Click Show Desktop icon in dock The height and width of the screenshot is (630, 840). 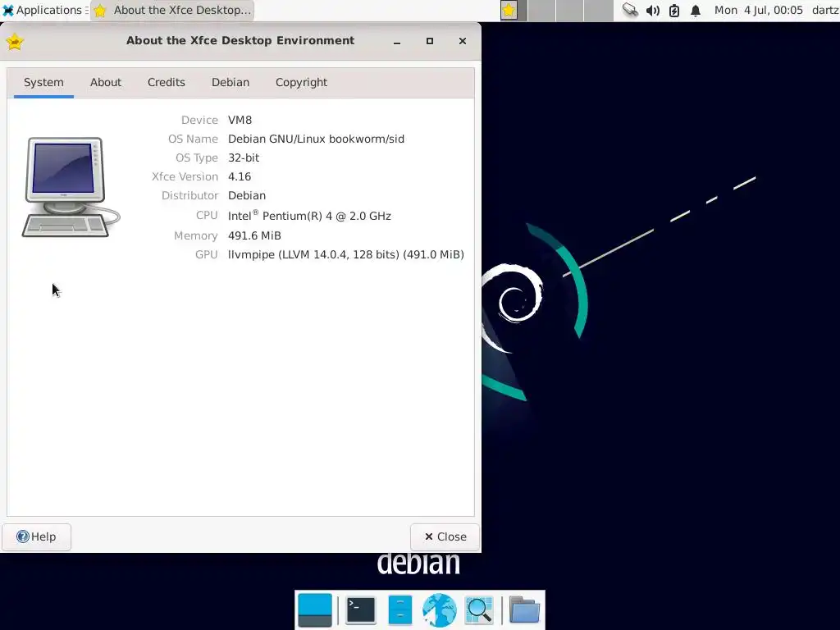click(315, 609)
